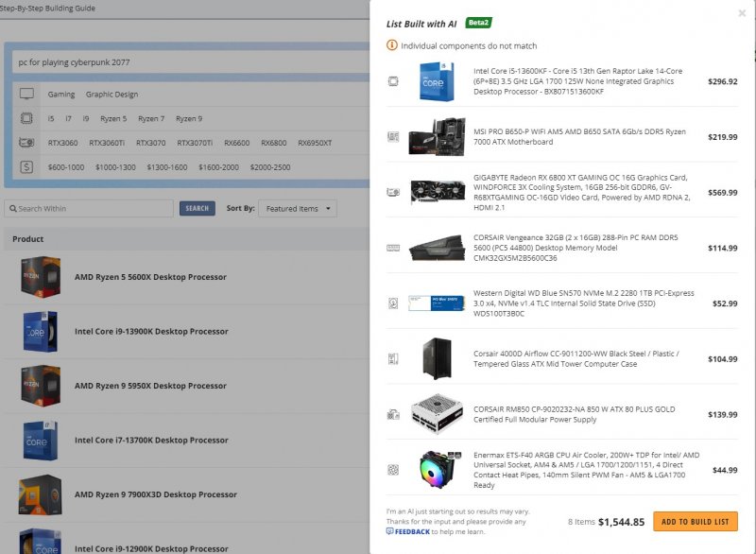The image size is (756, 554).
Task: Open the GIGABYTE Radeon RX 6800 XT thumbnail
Action: point(437,193)
